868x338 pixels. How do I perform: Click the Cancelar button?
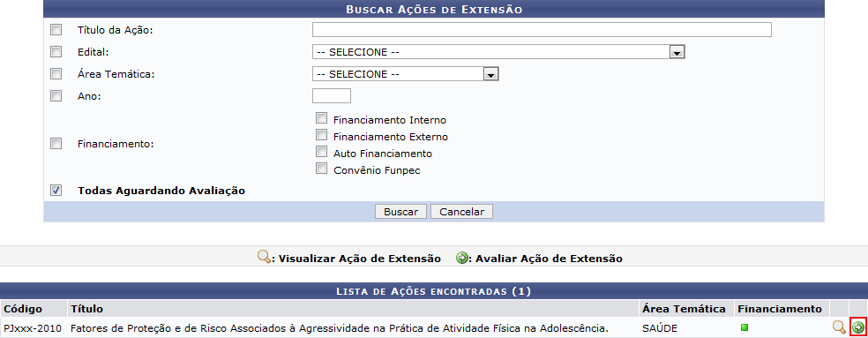pos(461,212)
